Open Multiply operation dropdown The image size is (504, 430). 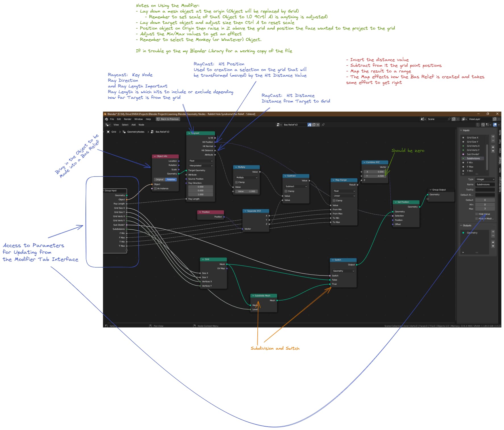[246, 177]
